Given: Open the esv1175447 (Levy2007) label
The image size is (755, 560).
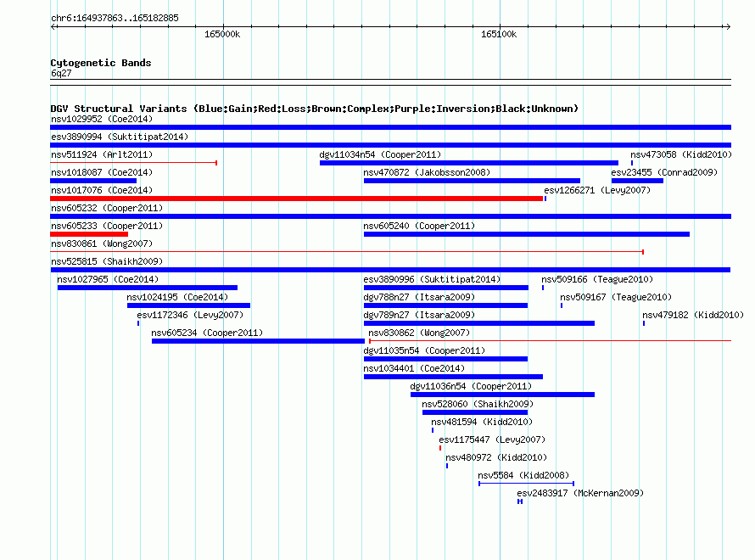Looking at the screenshot, I should pos(492,440).
